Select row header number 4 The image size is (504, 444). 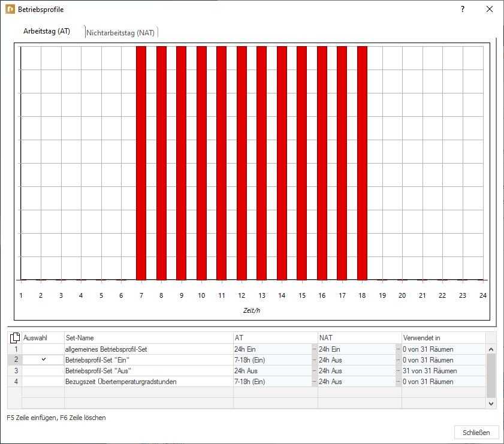tap(16, 382)
